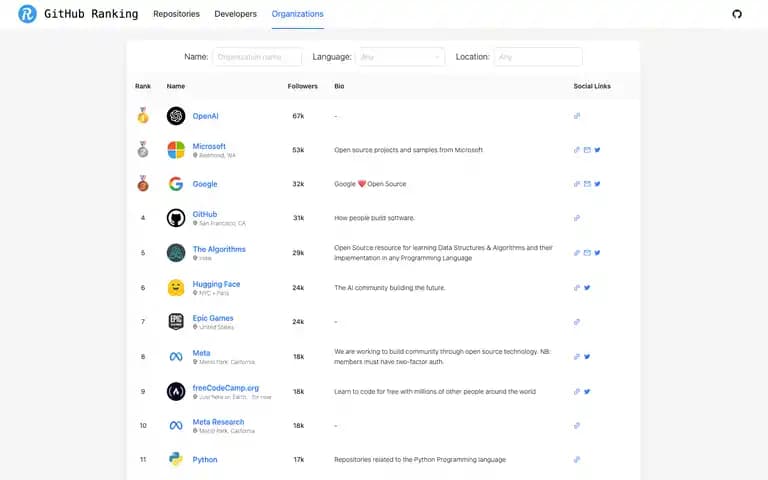This screenshot has width=768, height=480.
Task: Click the 53k followers value for Microsoft
Action: pos(298,150)
